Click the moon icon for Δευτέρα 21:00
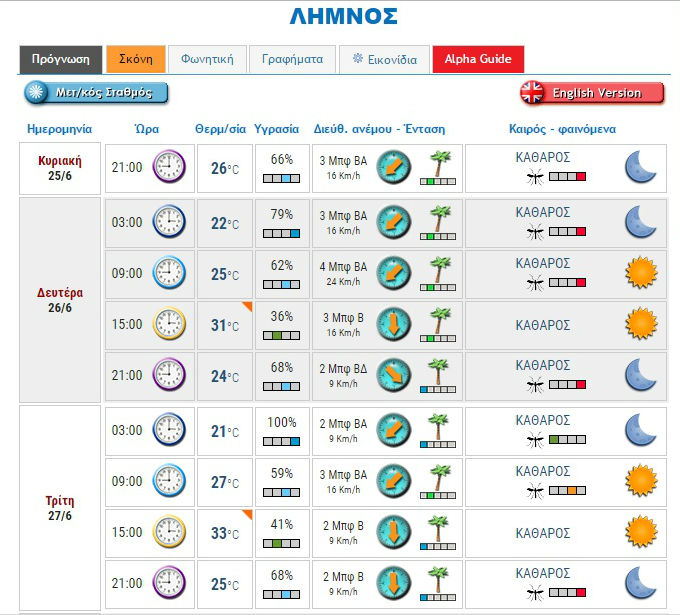The image size is (680, 615). coord(641,375)
